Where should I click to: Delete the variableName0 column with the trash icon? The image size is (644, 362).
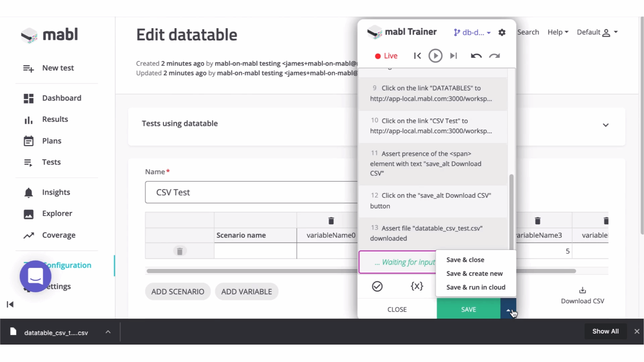[x=331, y=221]
